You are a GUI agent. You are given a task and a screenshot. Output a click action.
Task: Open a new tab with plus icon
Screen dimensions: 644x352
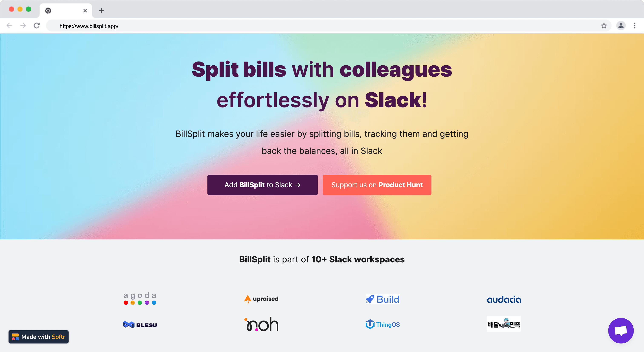point(101,10)
